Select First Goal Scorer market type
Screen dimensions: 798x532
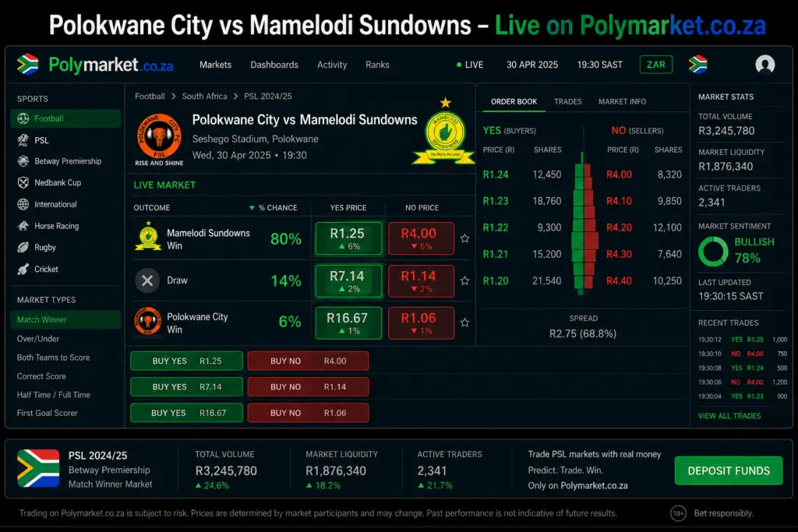click(47, 413)
